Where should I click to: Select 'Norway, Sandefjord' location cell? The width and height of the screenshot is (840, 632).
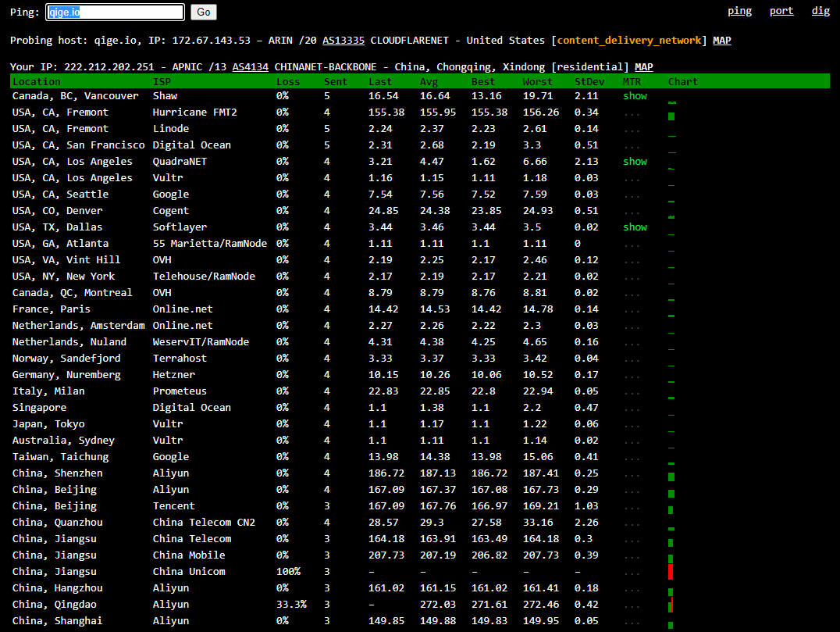coord(66,359)
